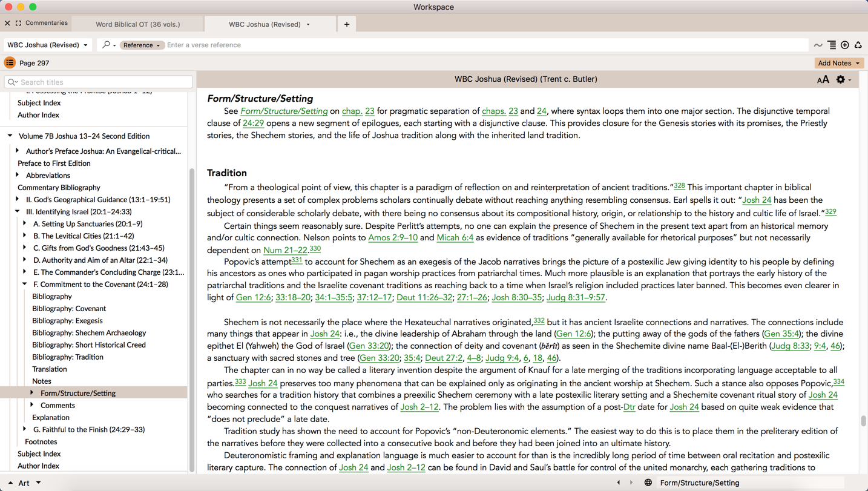Expand D. Authority and Aim of an Altar
This screenshot has height=491, width=868.
pyautogui.click(x=24, y=260)
